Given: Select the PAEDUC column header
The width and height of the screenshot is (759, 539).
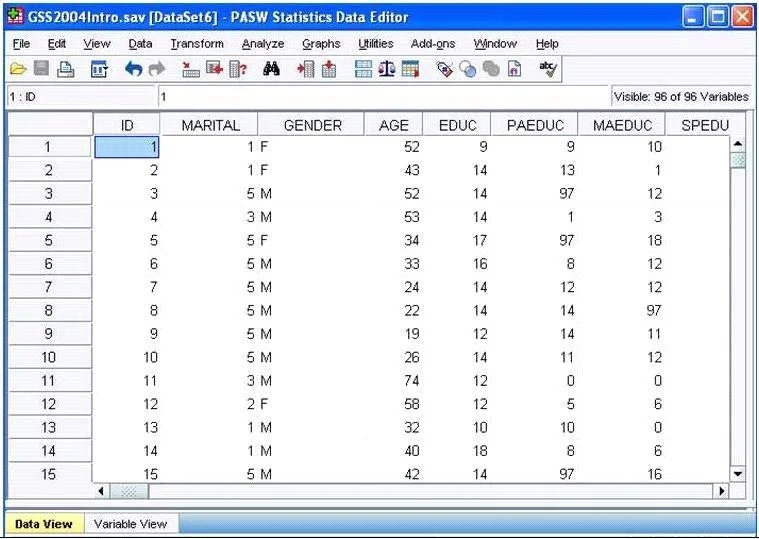Looking at the screenshot, I should coord(535,125).
